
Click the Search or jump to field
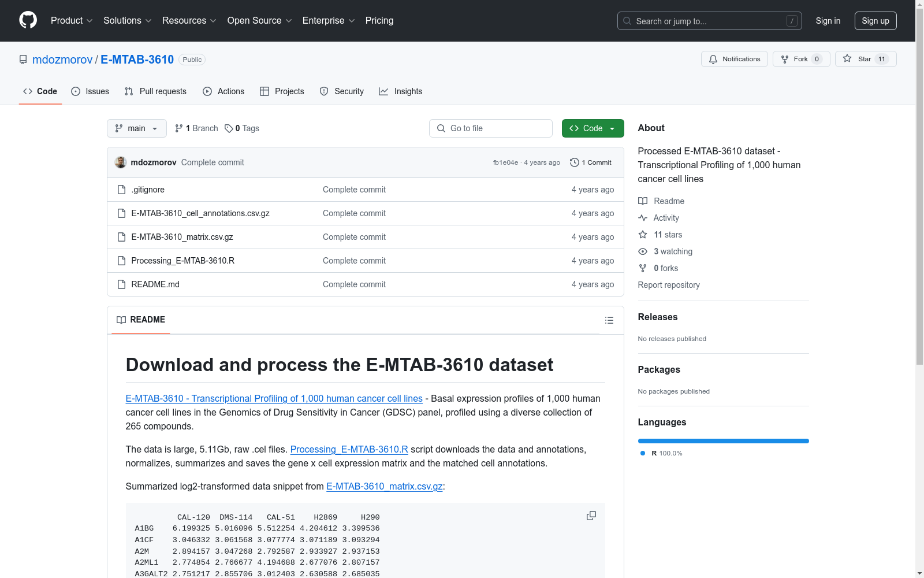[710, 21]
